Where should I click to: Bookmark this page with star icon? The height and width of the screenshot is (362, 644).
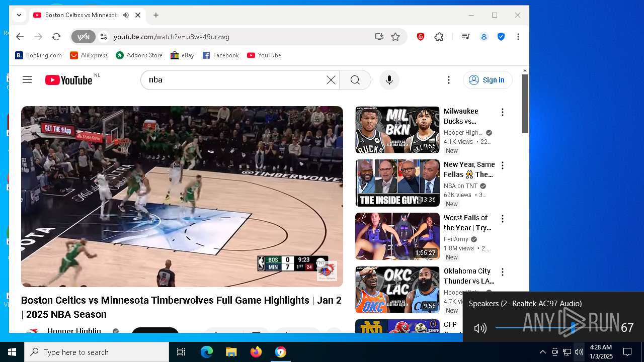tap(396, 37)
